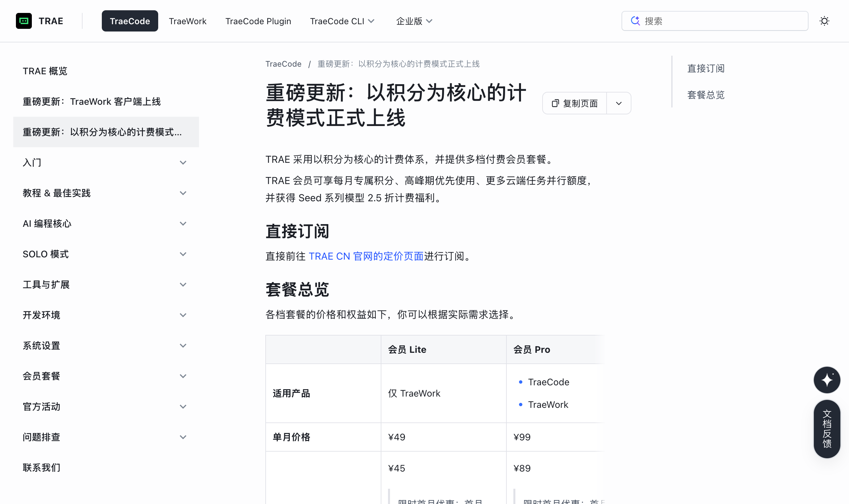The height and width of the screenshot is (504, 849).
Task: Click the AI search magnifier icon
Action: click(635, 21)
